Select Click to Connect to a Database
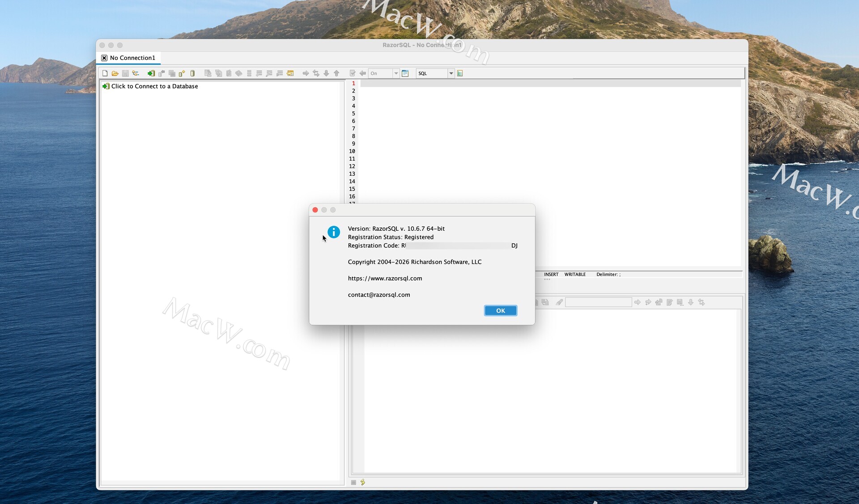Screen dimensions: 859x504 click(154, 86)
